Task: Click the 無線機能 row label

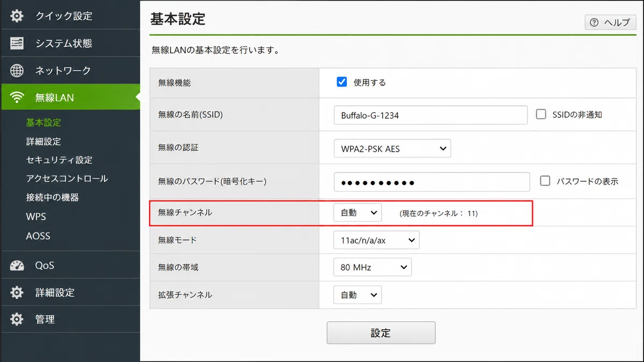Action: pos(174,83)
